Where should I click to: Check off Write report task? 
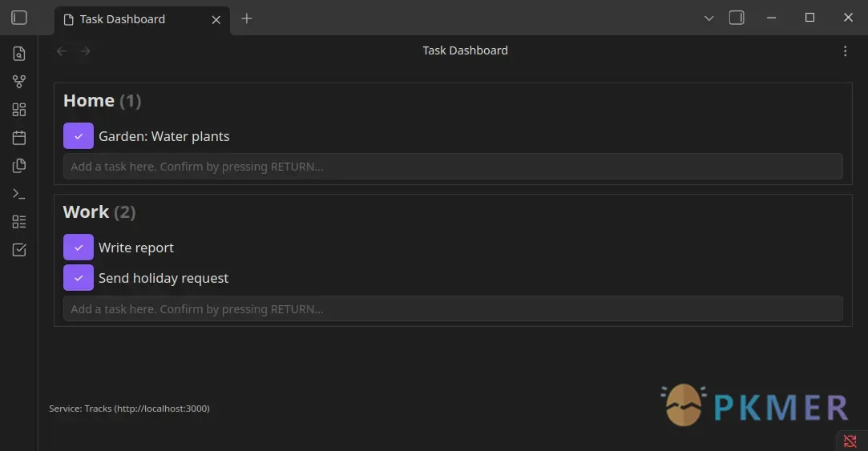pyautogui.click(x=78, y=248)
